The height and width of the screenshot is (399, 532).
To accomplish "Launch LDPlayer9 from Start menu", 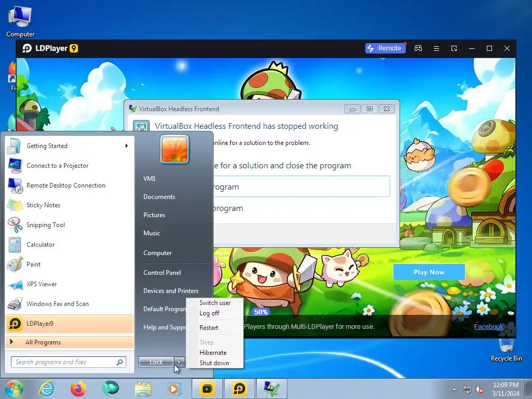I will 69,323.
